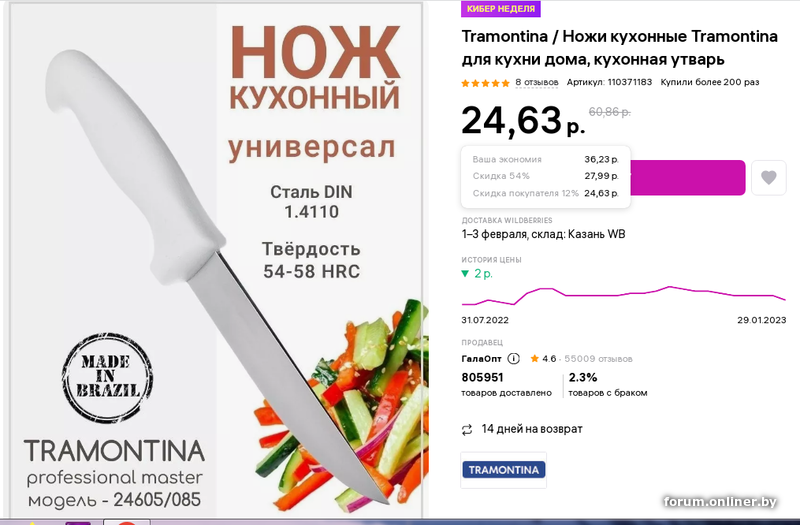Click the crossed-out 60,86 р. old price
Image resolution: width=800 pixels, height=525 pixels.
click(610, 112)
